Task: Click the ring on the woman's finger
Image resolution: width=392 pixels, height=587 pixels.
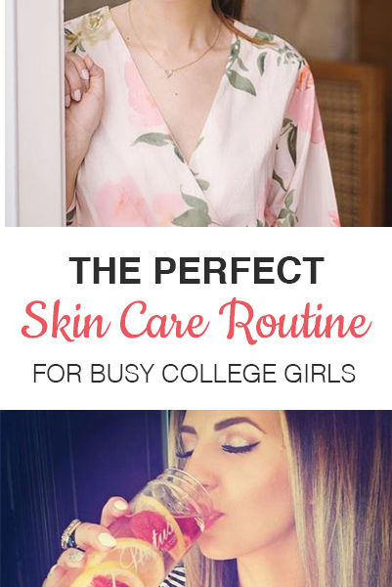Action: (70, 533)
